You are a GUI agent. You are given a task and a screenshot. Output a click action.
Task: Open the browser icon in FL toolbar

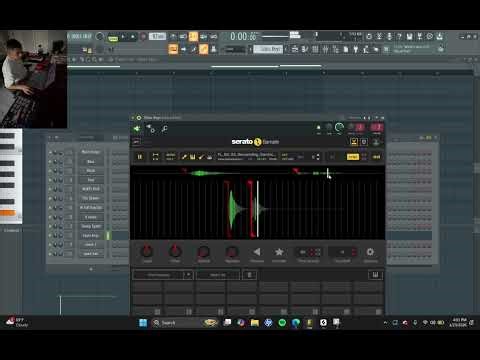[336, 49]
